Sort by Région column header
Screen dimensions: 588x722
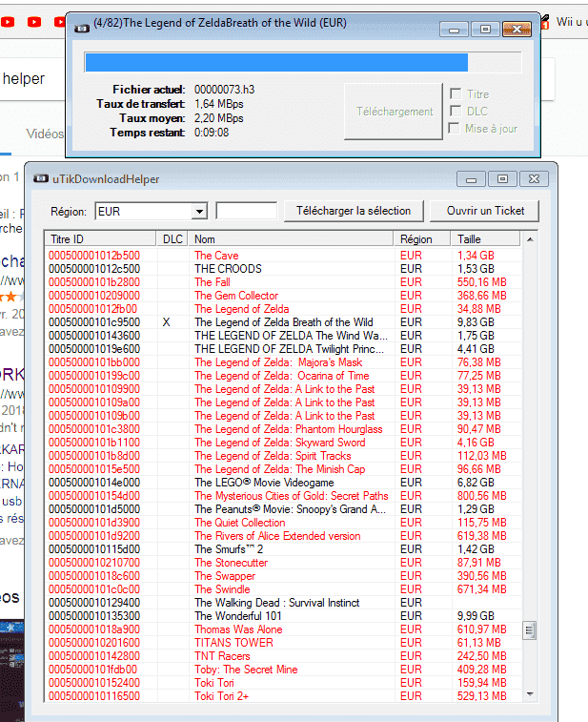[422, 239]
